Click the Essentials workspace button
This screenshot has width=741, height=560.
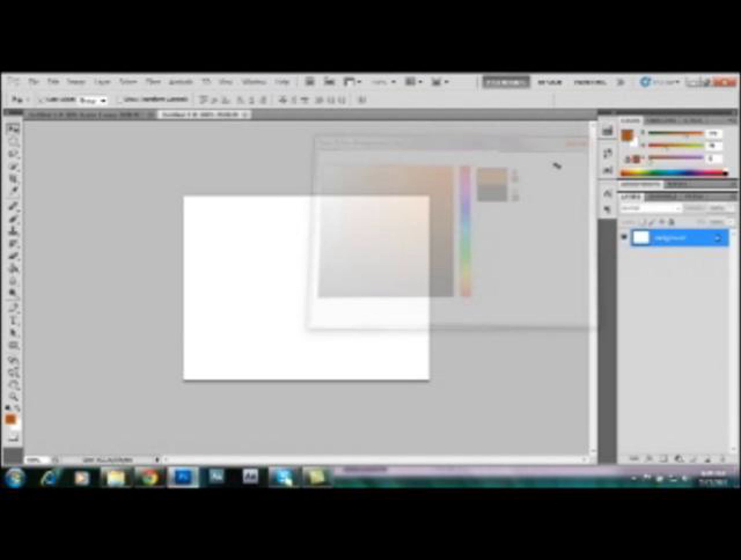(x=506, y=82)
